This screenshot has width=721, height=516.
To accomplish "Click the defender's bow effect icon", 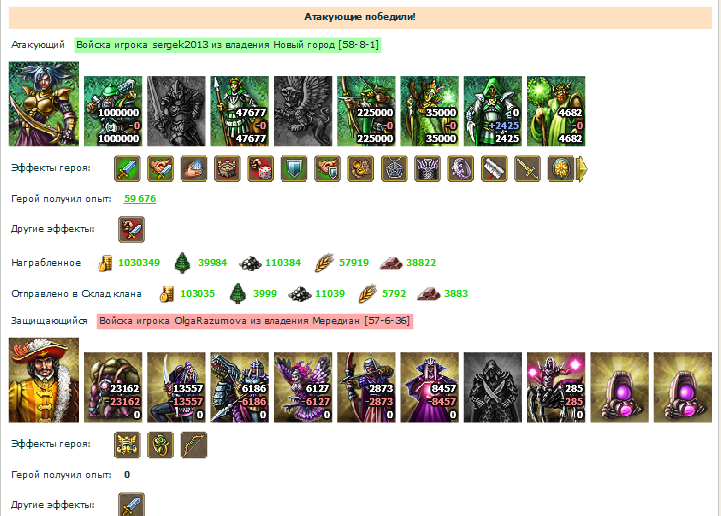I will coord(194,445).
